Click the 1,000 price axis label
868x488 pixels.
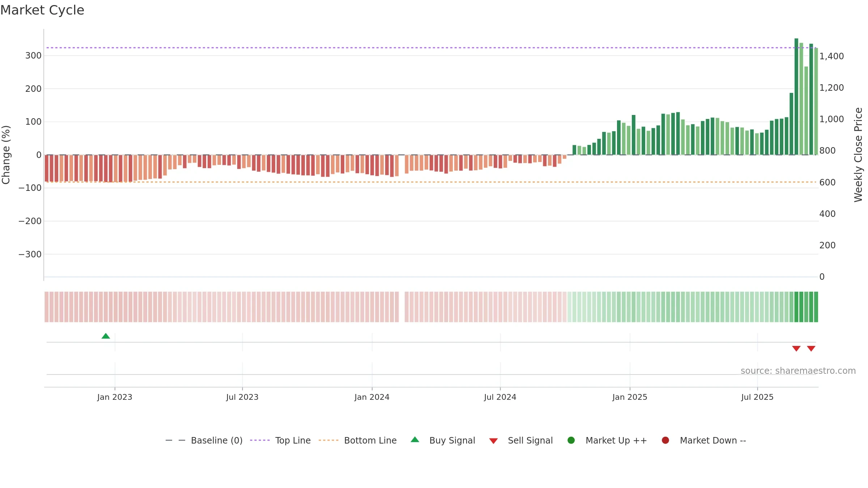(831, 119)
